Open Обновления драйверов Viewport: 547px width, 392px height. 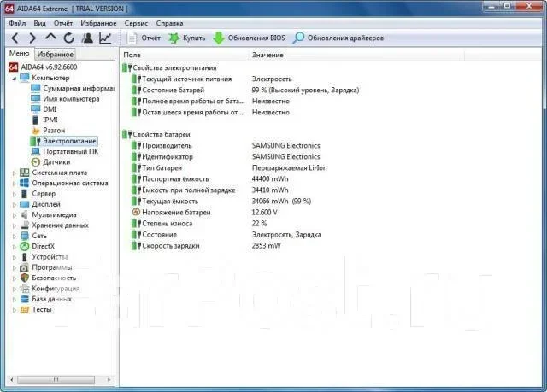[x=338, y=38]
